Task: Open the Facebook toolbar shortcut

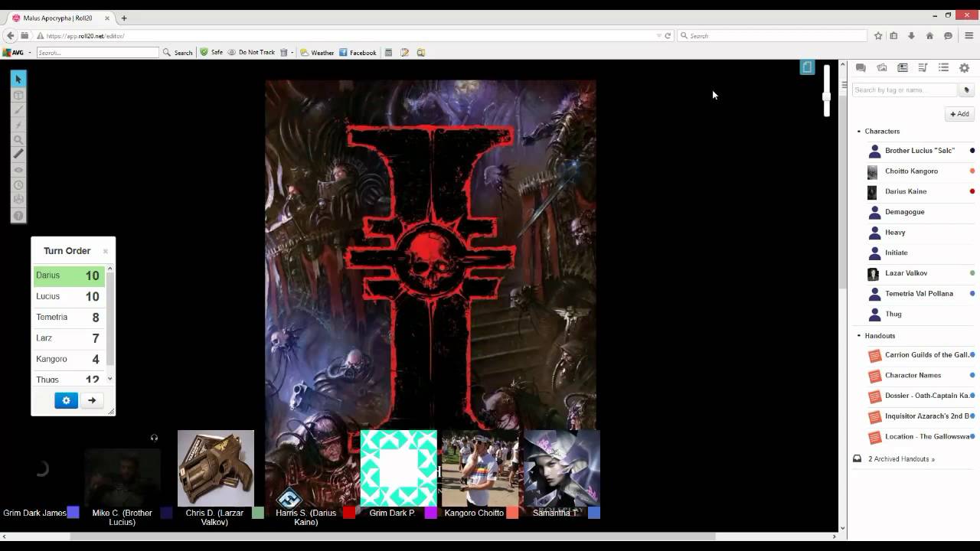Action: click(358, 53)
